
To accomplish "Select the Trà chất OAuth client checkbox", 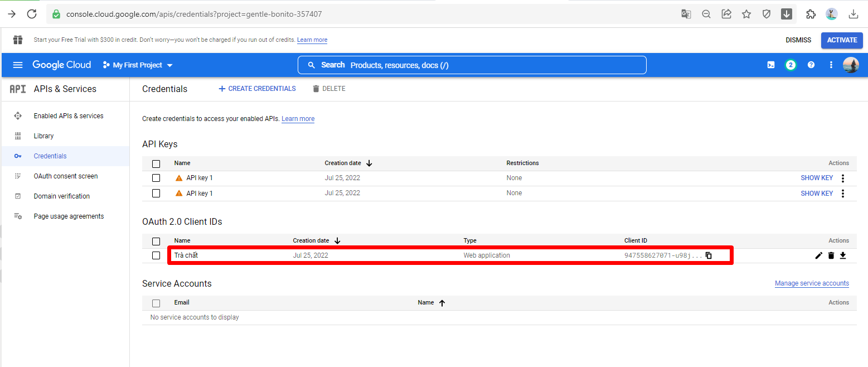I will click(x=156, y=255).
